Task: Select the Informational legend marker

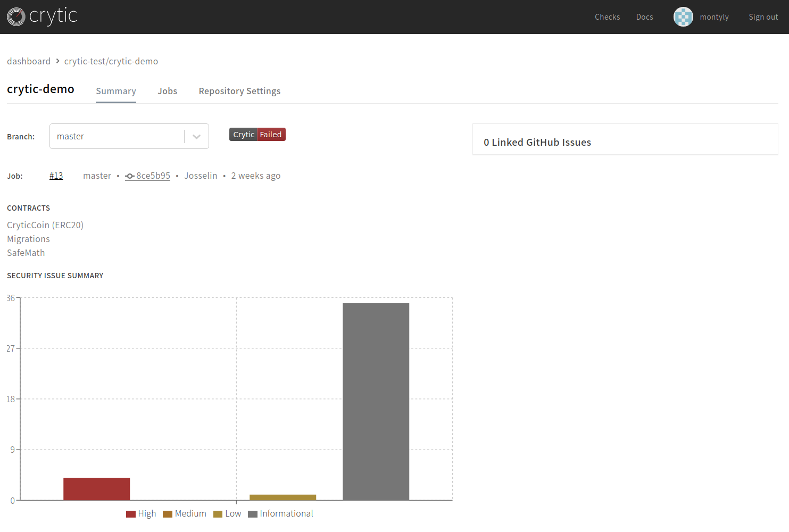Action: pos(253,513)
